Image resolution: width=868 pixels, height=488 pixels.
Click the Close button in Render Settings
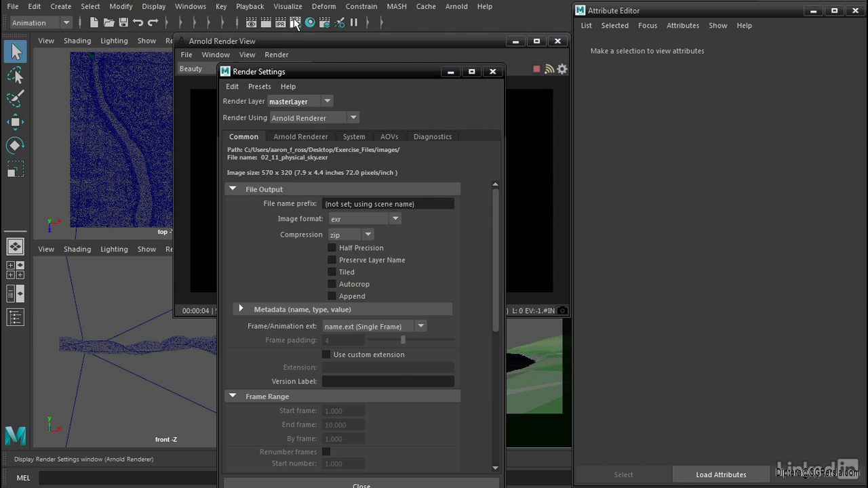click(361, 485)
